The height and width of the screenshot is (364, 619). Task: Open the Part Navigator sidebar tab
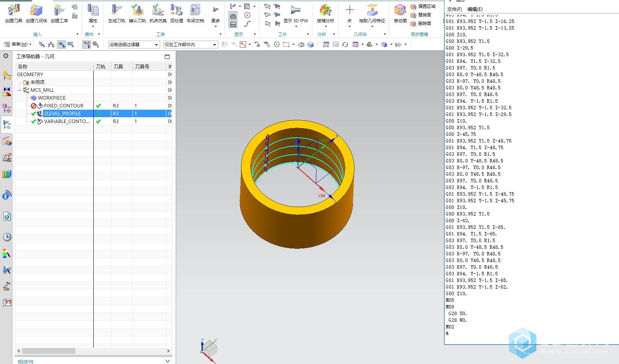7,108
